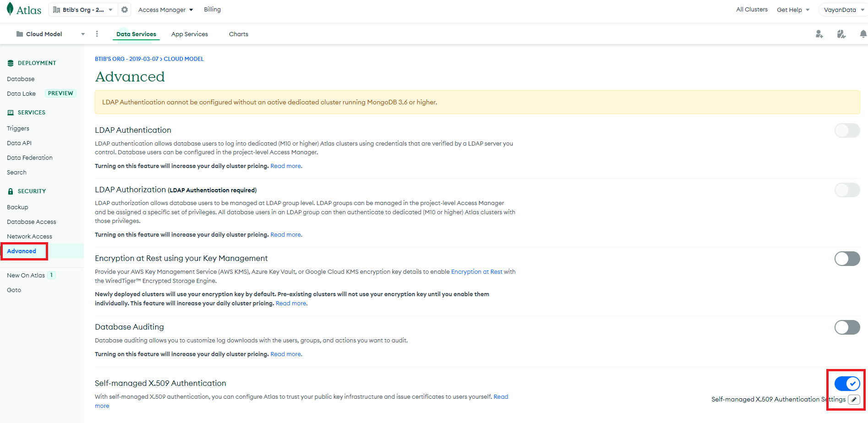868x423 pixels.
Task: Click Read more under Database Auditing
Action: pos(285,354)
